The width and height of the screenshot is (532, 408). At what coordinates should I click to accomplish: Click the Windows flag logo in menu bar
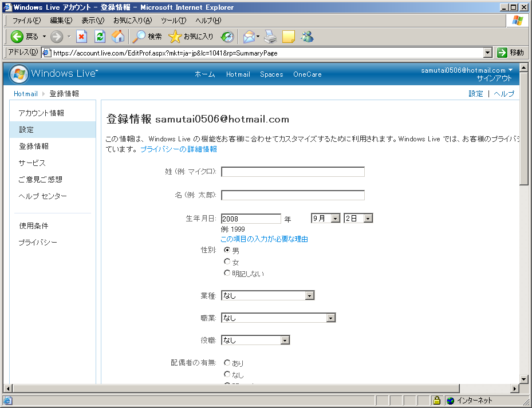[x=518, y=21]
